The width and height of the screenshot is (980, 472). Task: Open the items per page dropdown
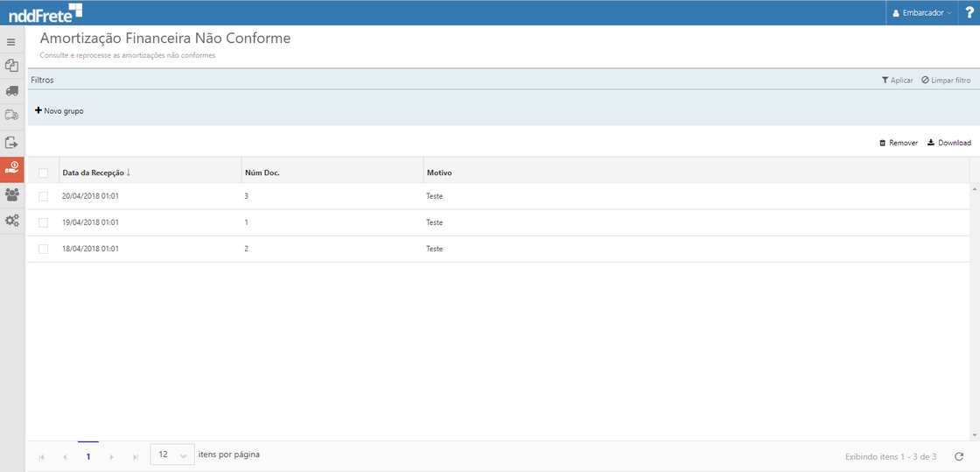coord(172,455)
